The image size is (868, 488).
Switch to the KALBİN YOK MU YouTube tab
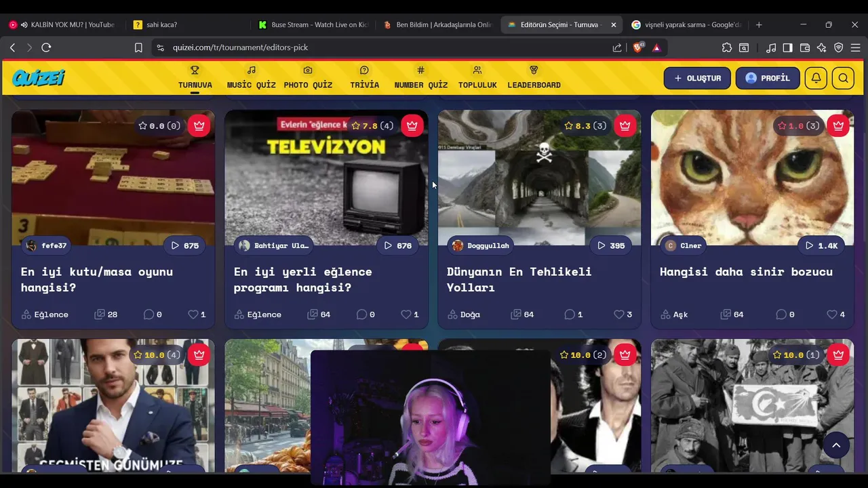[62, 24]
